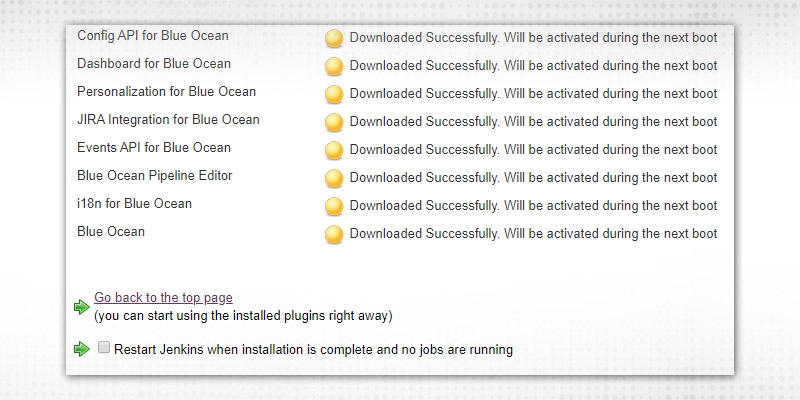Screen dimensions: 800x400
Task: Click status ball for i18n plugin
Action: [x=334, y=207]
